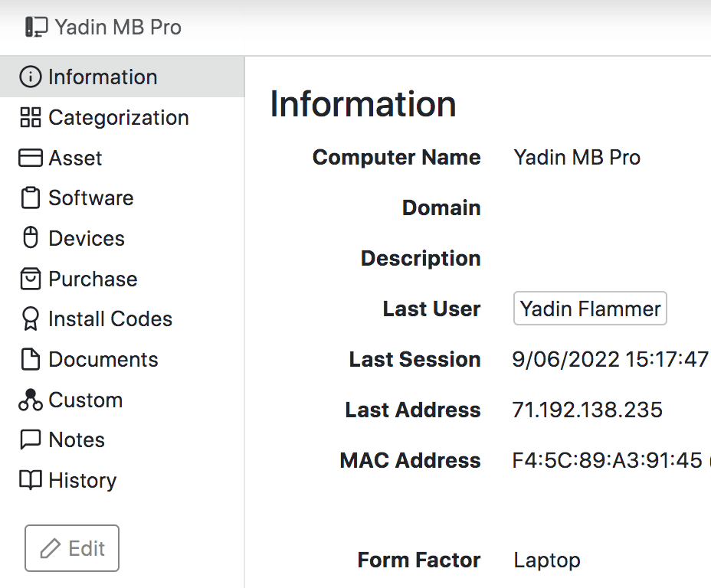Open the Software clipboard icon
Viewport: 711px width, 588px height.
click(x=31, y=198)
